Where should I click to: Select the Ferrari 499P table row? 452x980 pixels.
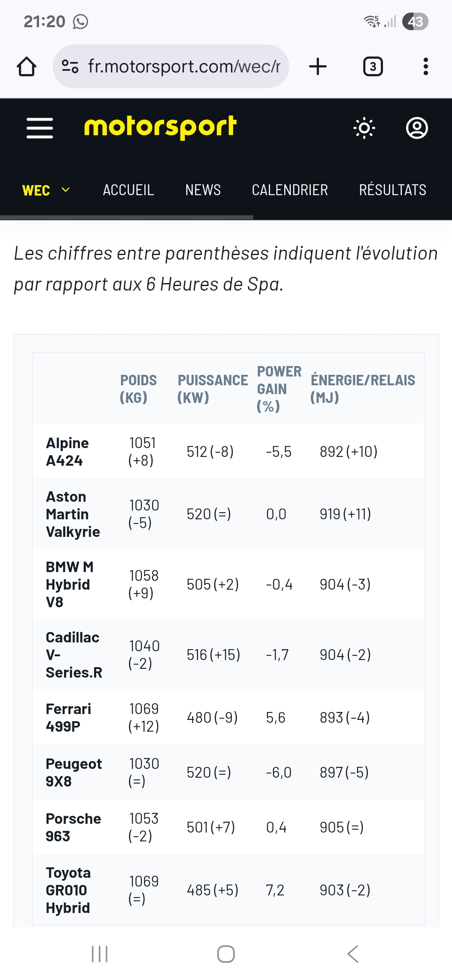tap(229, 717)
